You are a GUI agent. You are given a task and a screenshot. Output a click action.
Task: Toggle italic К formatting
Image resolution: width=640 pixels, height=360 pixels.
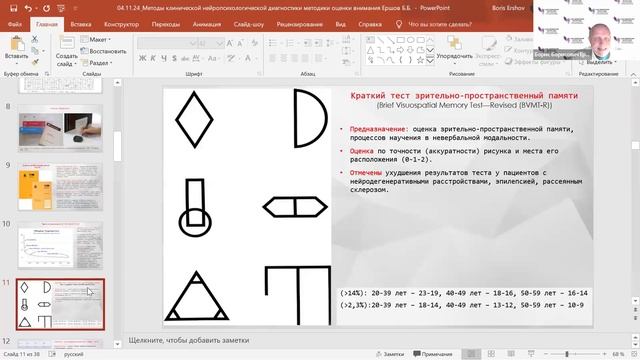[153, 58]
